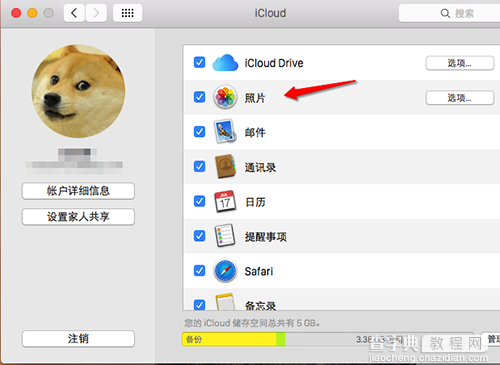Disable the 邮件 checkbox
The width and height of the screenshot is (500, 365).
click(199, 132)
